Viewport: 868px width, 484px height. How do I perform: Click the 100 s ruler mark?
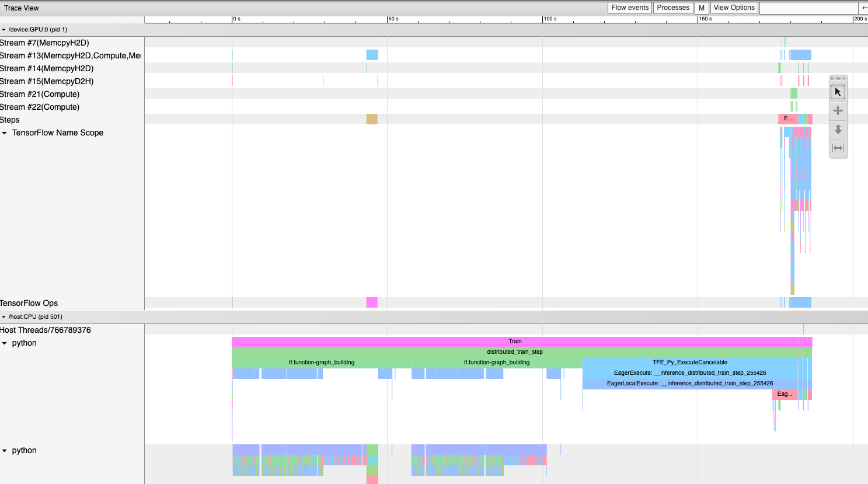550,19
